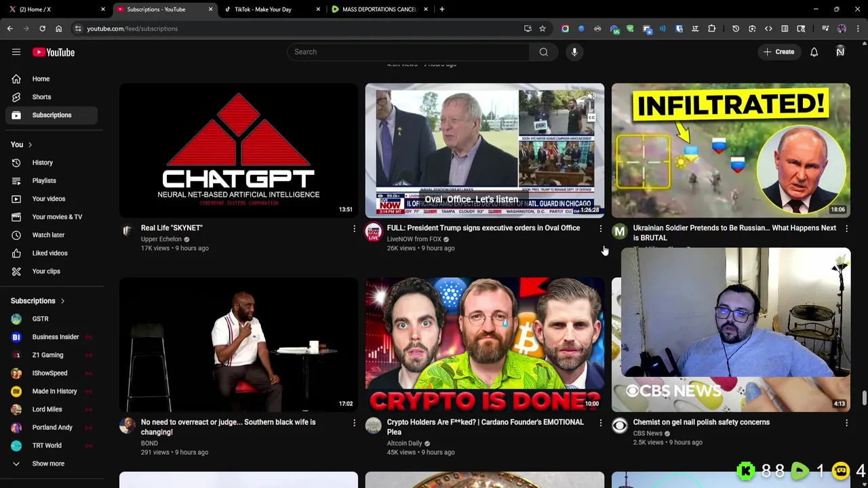Open browser extensions puzzle icon
868x488 pixels.
click(x=711, y=28)
